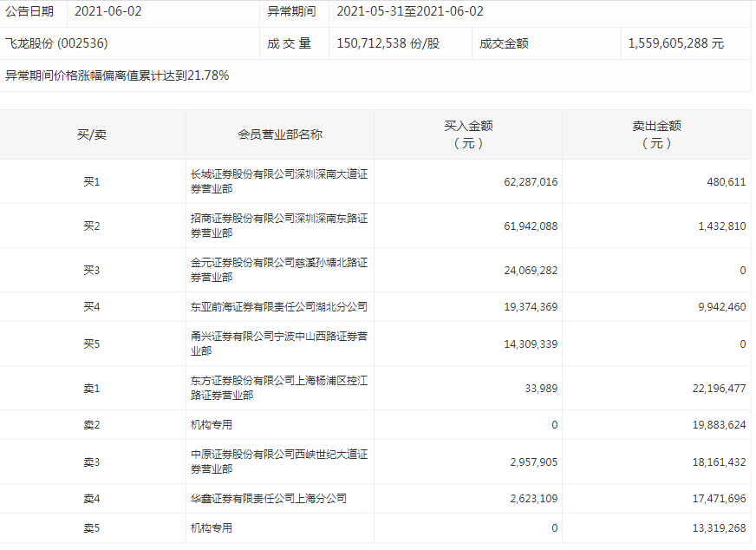Select the 买5 row label
The height and width of the screenshot is (550, 756).
pyautogui.click(x=92, y=344)
